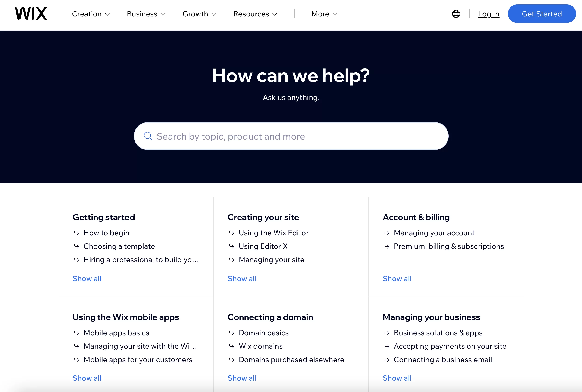Navigate to Using the Wix Editor article
The image size is (582, 392).
click(x=273, y=233)
